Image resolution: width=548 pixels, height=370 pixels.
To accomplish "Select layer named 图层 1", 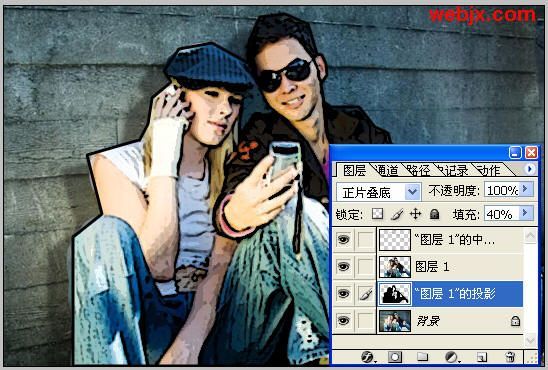I will [x=432, y=267].
